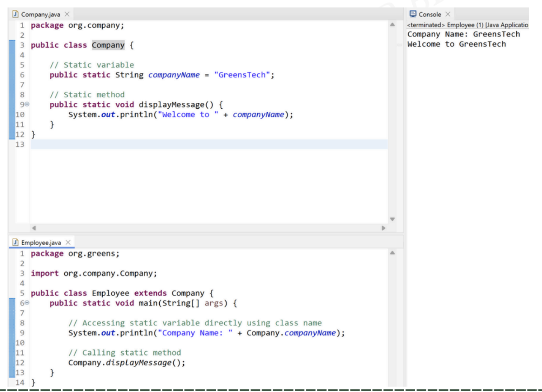Image resolution: width=542 pixels, height=392 pixels.
Task: Close the Console view
Action: pyautogui.click(x=447, y=15)
